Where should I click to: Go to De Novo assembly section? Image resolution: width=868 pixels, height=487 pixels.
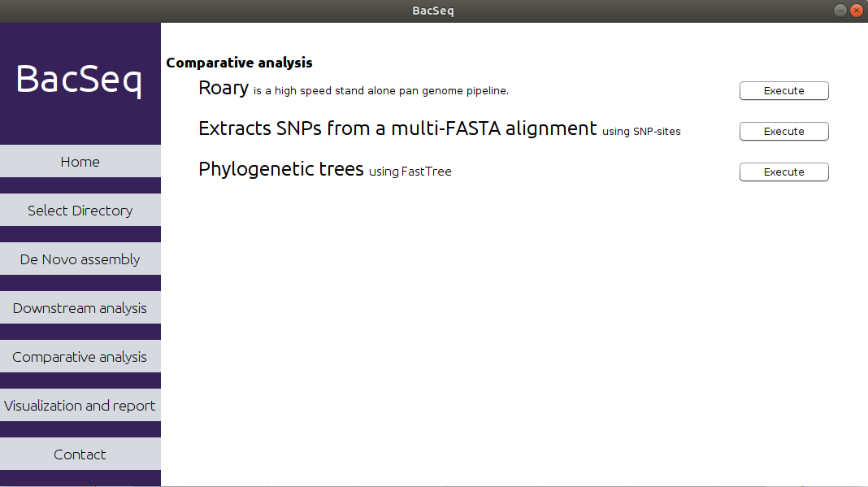point(80,259)
